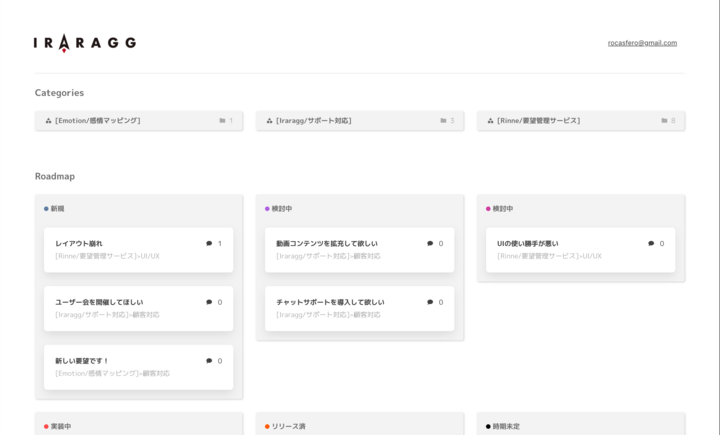Click the tree icon beside Rinne/要望管理サービス
The width and height of the screenshot is (720, 435).
pyautogui.click(x=490, y=121)
